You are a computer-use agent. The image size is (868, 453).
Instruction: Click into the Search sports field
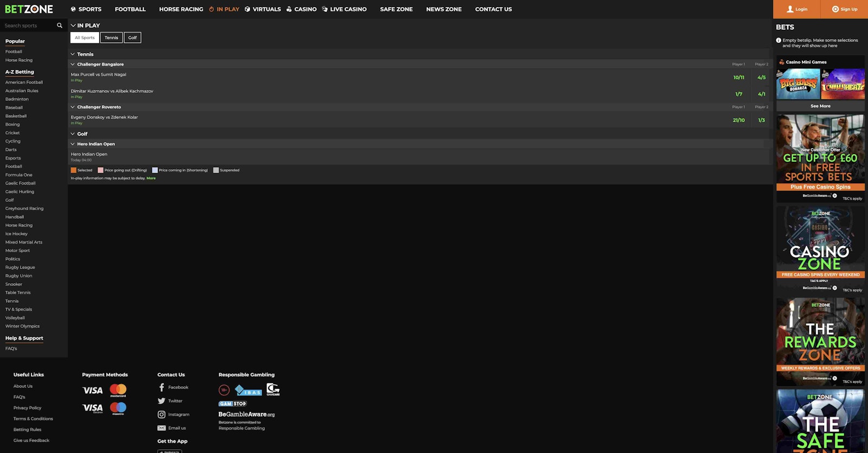tap(28, 25)
